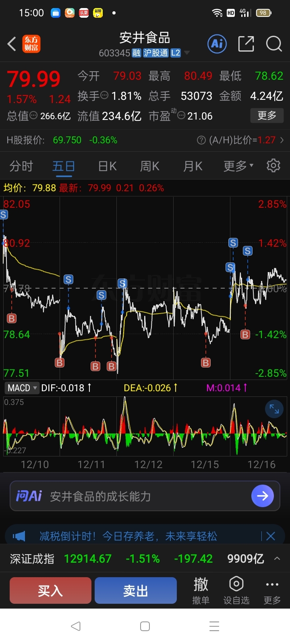This screenshot has height=644, width=290.
Task: Tap the back arrow icon
Action: pos(12,44)
